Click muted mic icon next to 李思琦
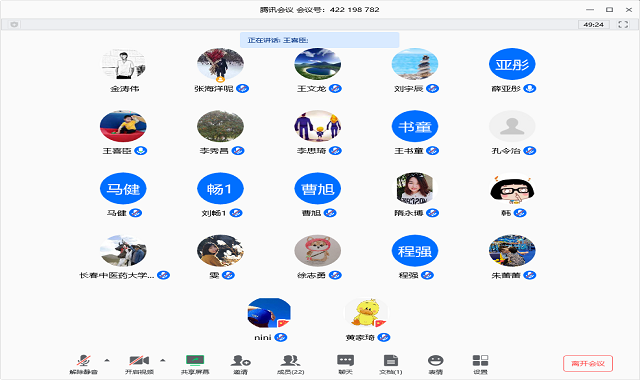This screenshot has width=640, height=380. pyautogui.click(x=336, y=151)
